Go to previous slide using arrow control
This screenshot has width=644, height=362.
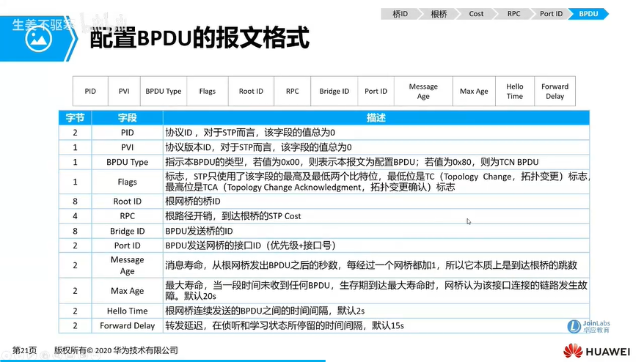[6, 355]
